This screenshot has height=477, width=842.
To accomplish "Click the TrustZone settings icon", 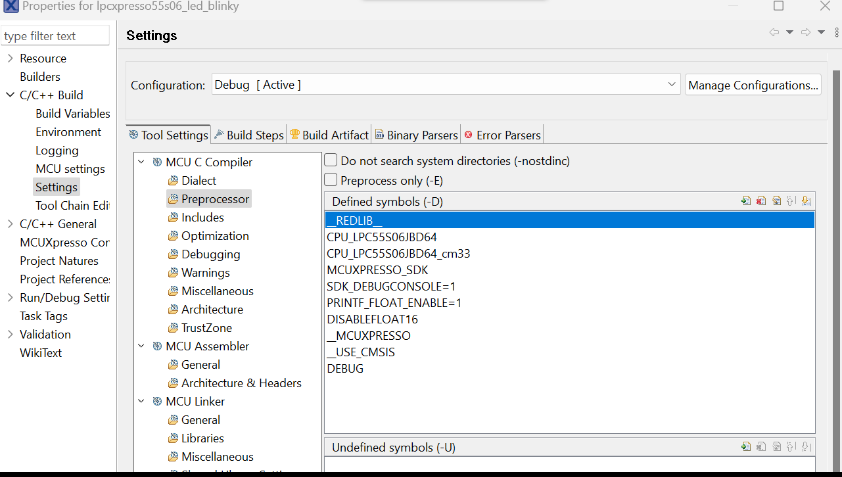I will (173, 328).
